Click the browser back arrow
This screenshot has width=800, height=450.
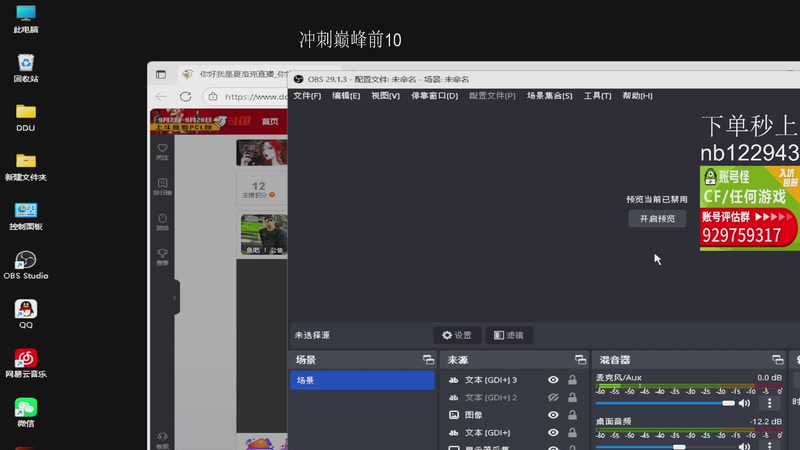coord(161,96)
